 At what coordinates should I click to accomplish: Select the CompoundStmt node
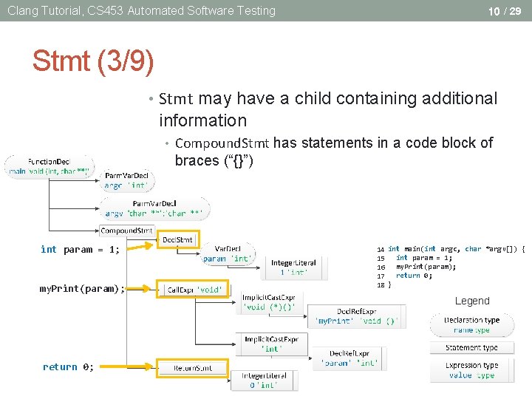(126, 231)
